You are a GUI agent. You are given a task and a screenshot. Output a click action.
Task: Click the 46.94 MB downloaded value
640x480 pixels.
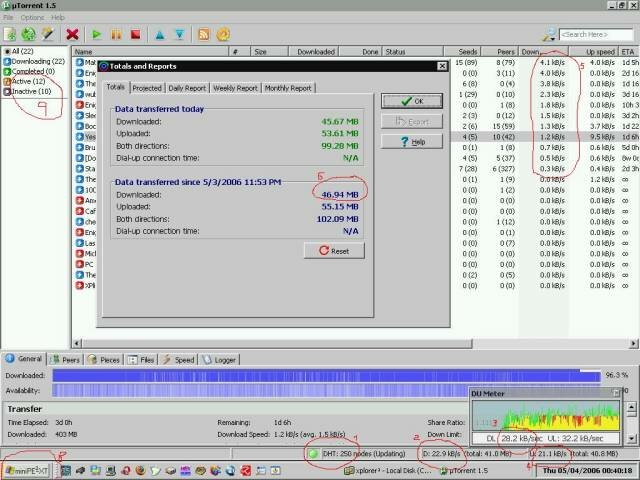(340, 195)
